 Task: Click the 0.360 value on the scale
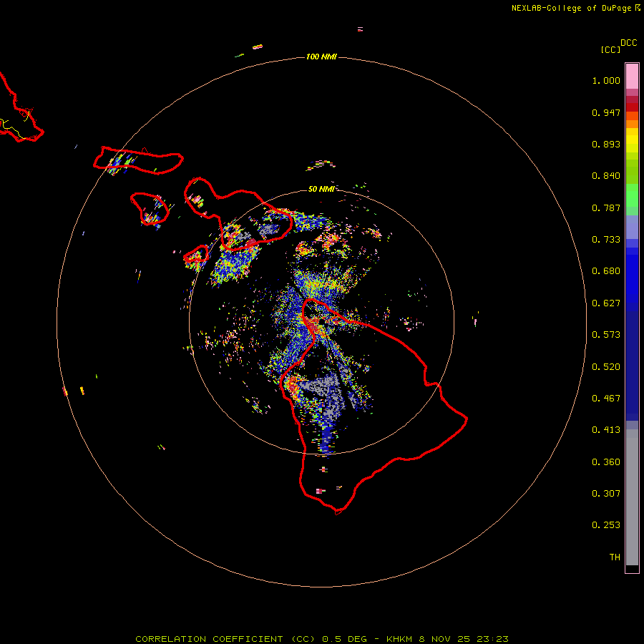click(x=606, y=462)
